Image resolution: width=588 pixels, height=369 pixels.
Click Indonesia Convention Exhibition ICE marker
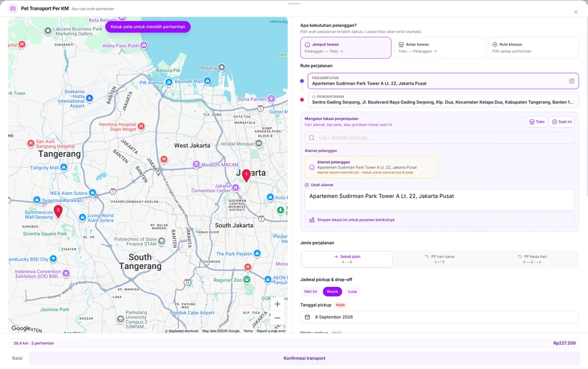(x=66, y=273)
